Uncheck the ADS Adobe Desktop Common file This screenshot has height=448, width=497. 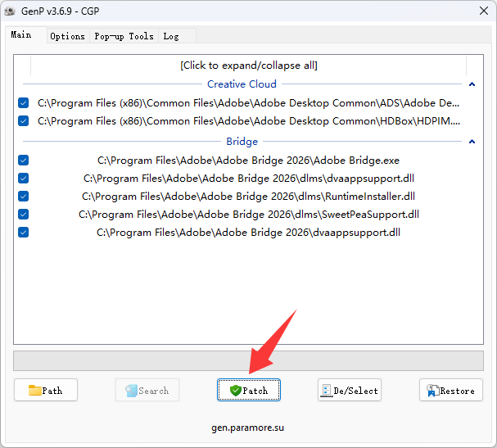click(x=24, y=102)
